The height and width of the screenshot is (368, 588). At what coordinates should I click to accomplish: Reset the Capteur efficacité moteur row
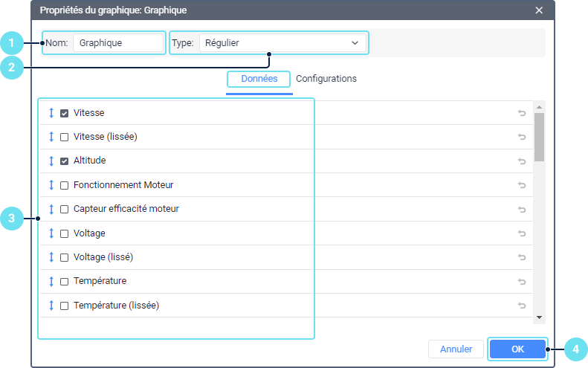pyautogui.click(x=522, y=209)
